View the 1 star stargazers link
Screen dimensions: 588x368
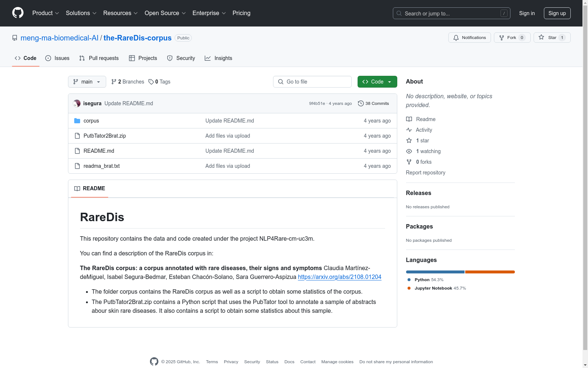pyautogui.click(x=418, y=141)
